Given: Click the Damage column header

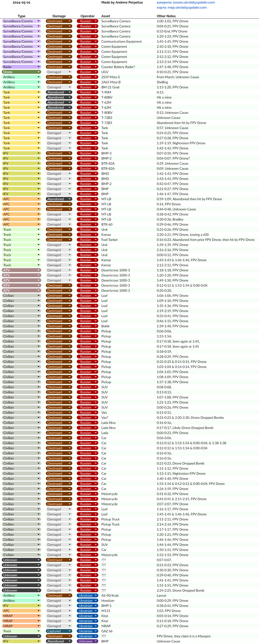Looking at the screenshot, I should click(59, 16).
